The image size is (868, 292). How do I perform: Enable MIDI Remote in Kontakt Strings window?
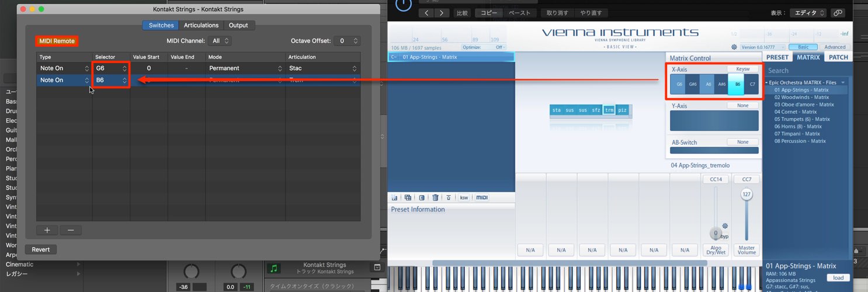coord(57,41)
